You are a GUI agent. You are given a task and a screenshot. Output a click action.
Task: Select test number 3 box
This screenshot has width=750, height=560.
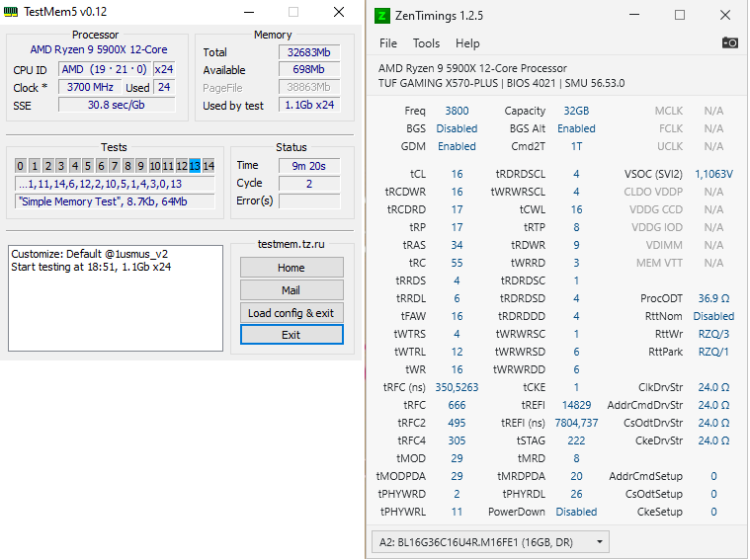(x=60, y=166)
